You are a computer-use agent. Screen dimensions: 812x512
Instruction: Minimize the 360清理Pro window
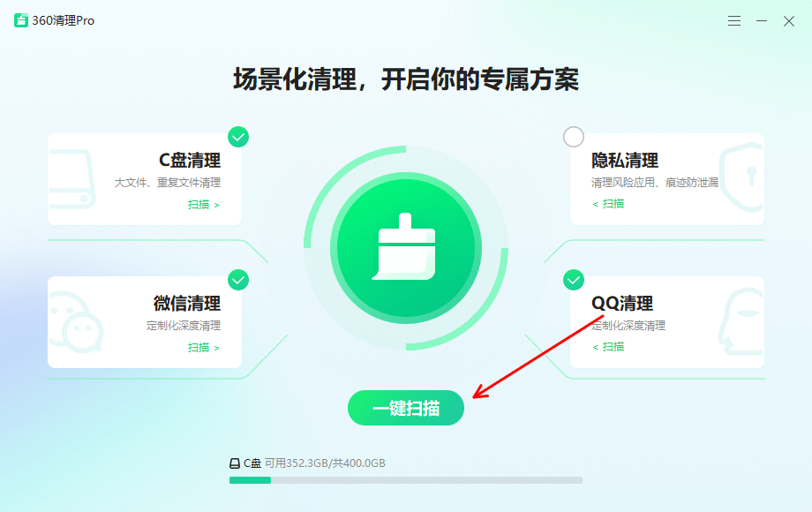click(761, 20)
